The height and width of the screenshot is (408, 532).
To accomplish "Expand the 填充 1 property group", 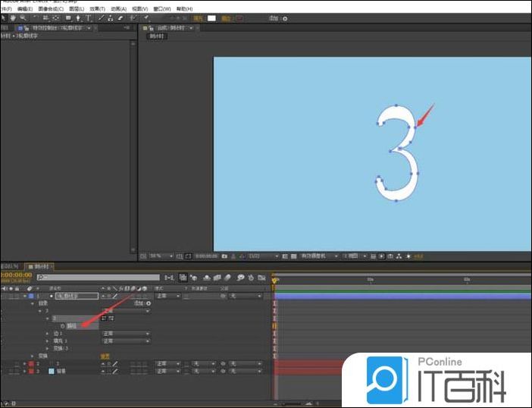I will [46, 341].
